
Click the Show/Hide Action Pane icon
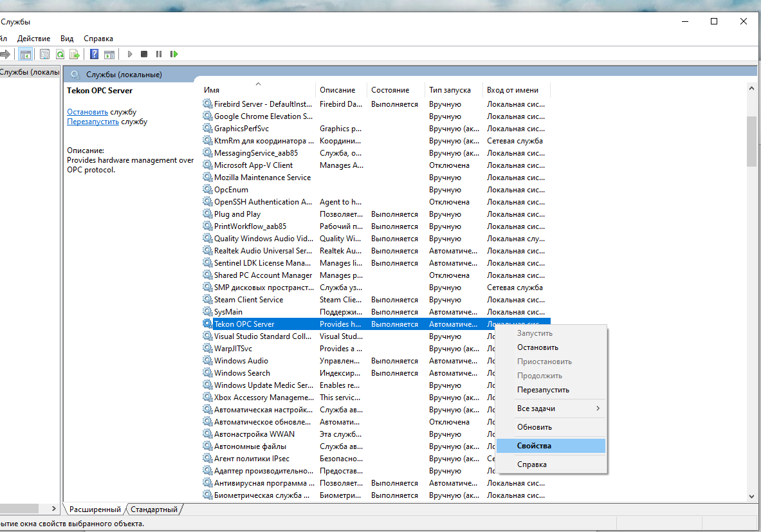pos(109,55)
